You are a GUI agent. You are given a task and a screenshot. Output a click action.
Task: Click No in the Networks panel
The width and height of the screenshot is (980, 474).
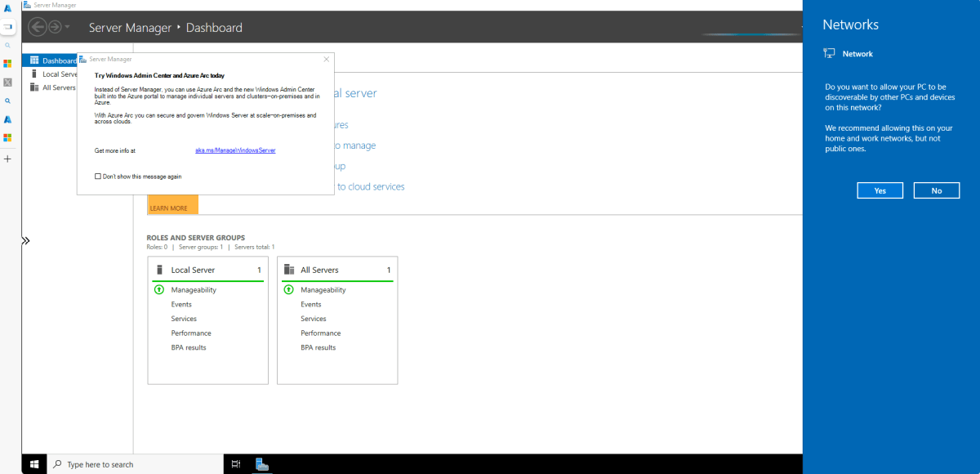pyautogui.click(x=937, y=190)
